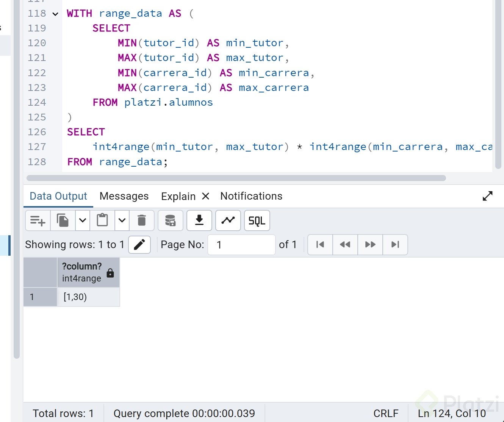Collapse the code fold at line 118
The width and height of the screenshot is (504, 422).
click(55, 14)
